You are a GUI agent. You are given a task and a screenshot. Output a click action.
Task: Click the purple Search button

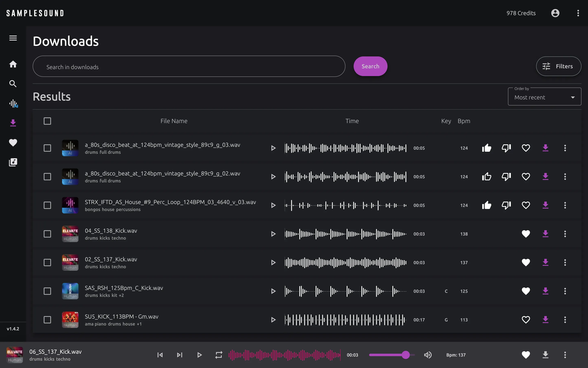click(370, 66)
